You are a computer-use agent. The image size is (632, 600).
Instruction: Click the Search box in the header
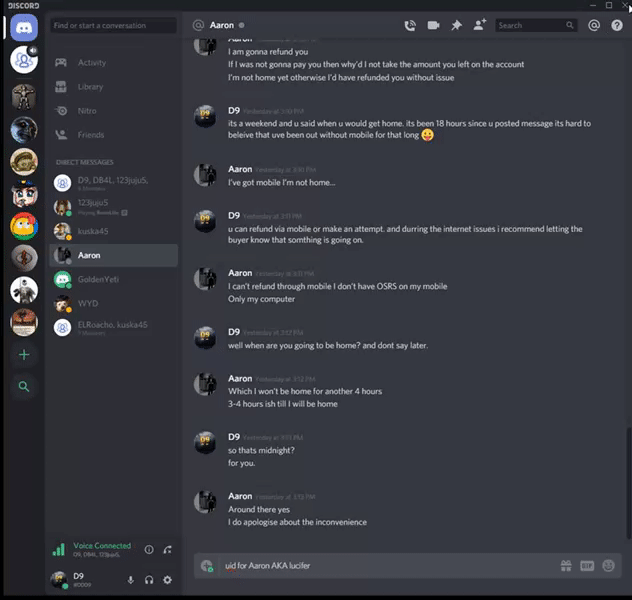tap(536, 25)
